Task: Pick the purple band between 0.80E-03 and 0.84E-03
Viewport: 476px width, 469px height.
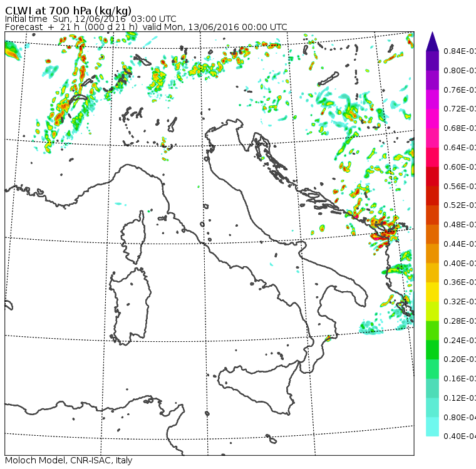Action: click(x=432, y=61)
